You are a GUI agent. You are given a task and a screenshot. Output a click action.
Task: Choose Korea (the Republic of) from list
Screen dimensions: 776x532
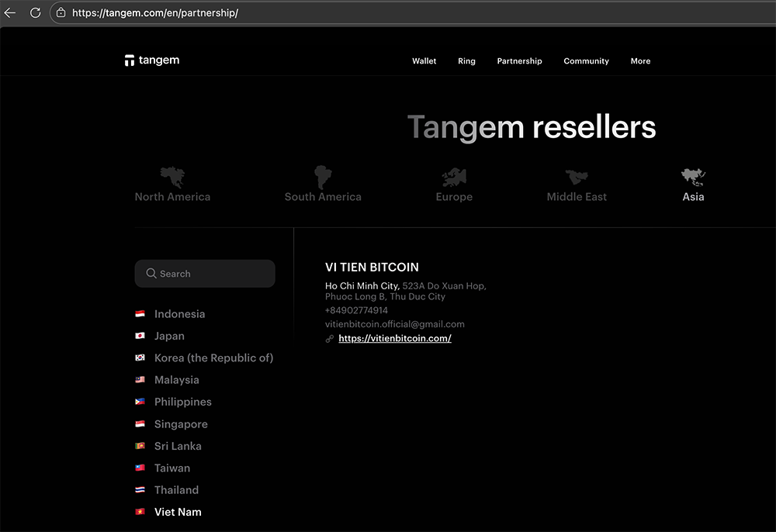tap(213, 358)
